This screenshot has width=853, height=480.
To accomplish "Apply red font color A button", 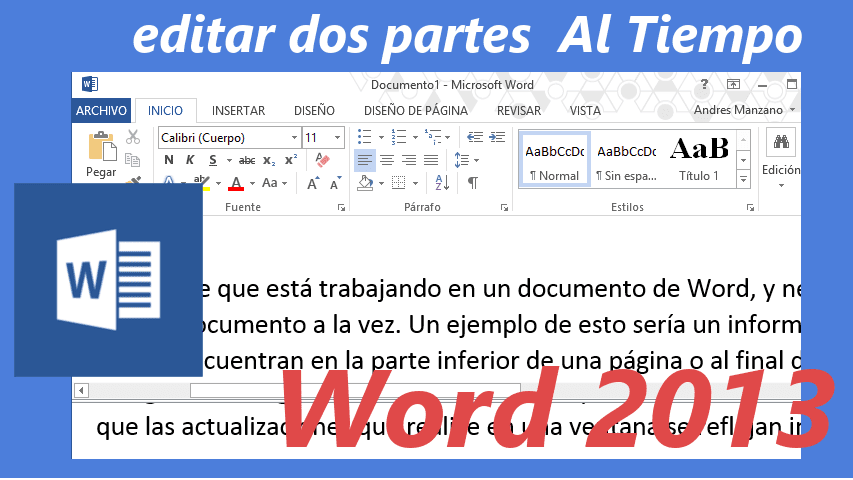I will 236,183.
